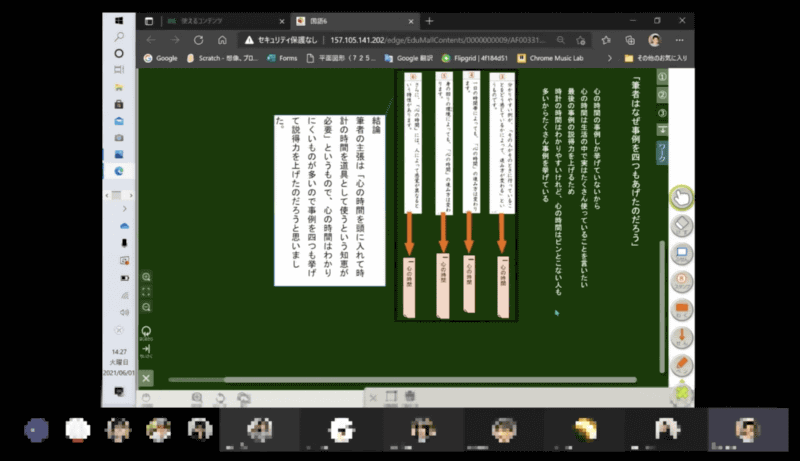Expand hidden system tray icons

[x=124, y=209]
